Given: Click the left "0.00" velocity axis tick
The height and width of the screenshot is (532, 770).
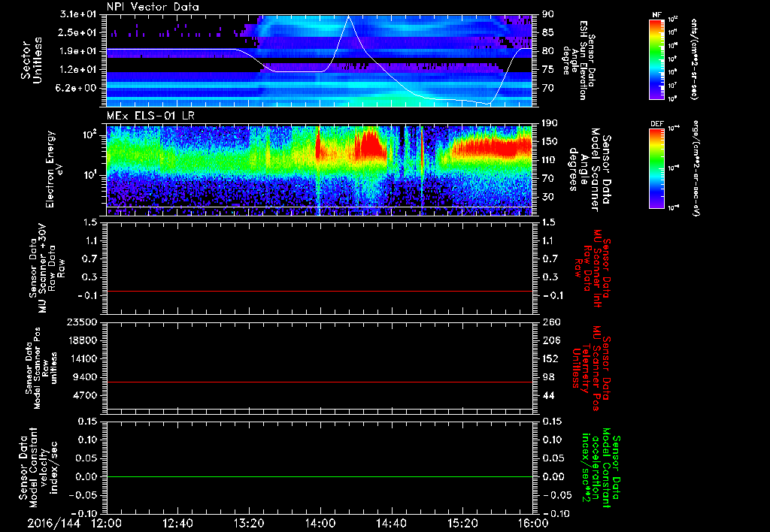Looking at the screenshot, I should pos(87,476).
